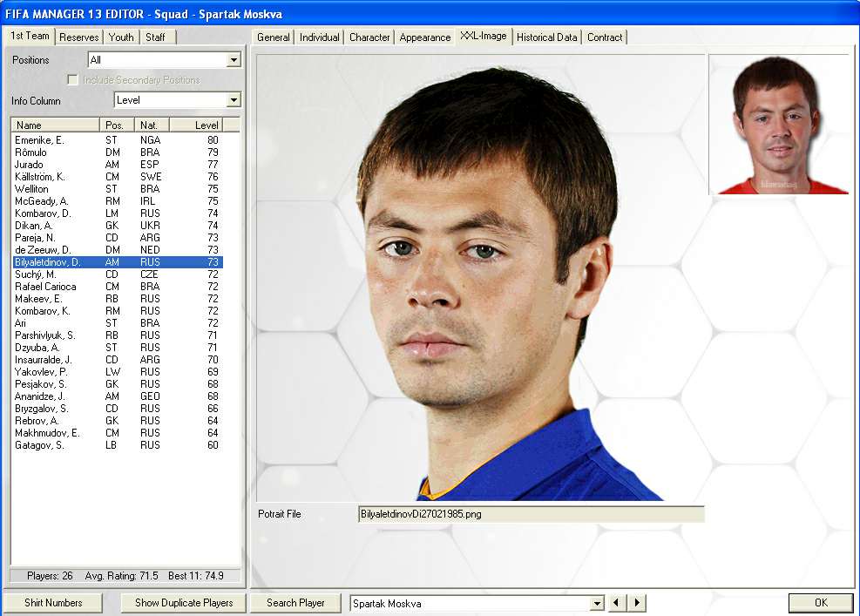Select the XXL-Image tab

(484, 36)
